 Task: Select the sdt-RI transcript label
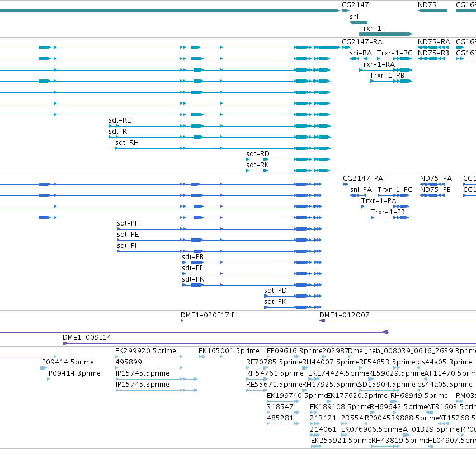pos(119,132)
